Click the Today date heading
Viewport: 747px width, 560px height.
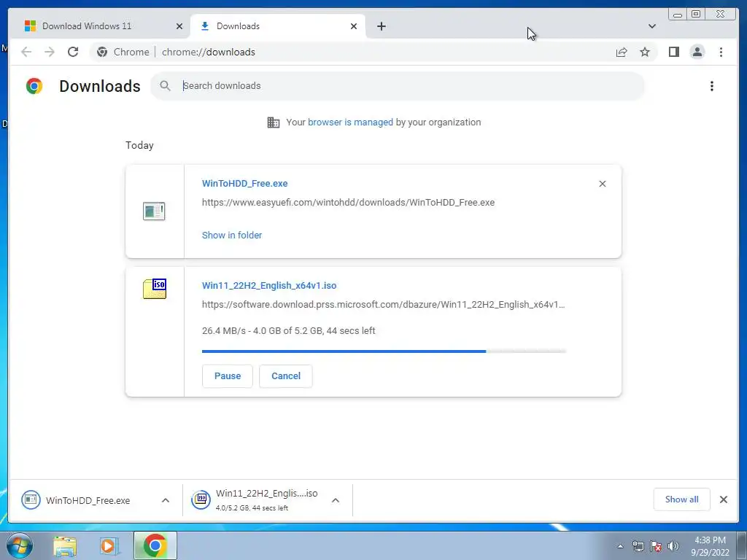point(139,145)
